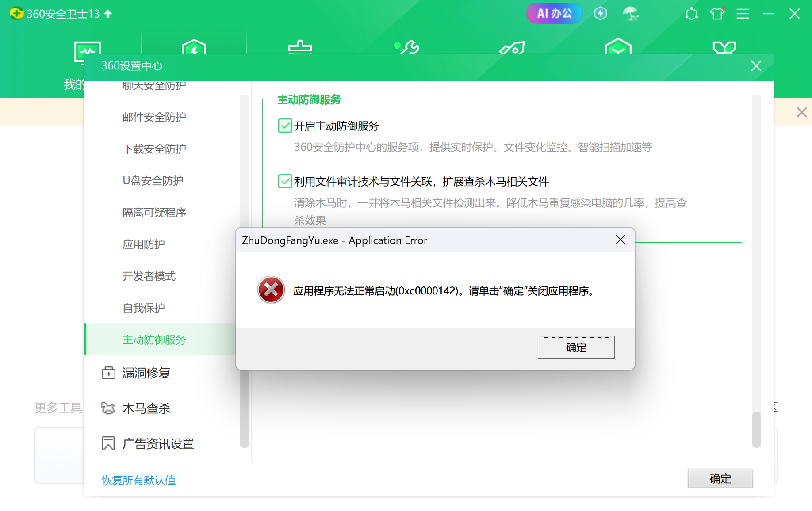Open the 开发者模式 settings item
This screenshot has height=511, width=812.
[x=149, y=276]
